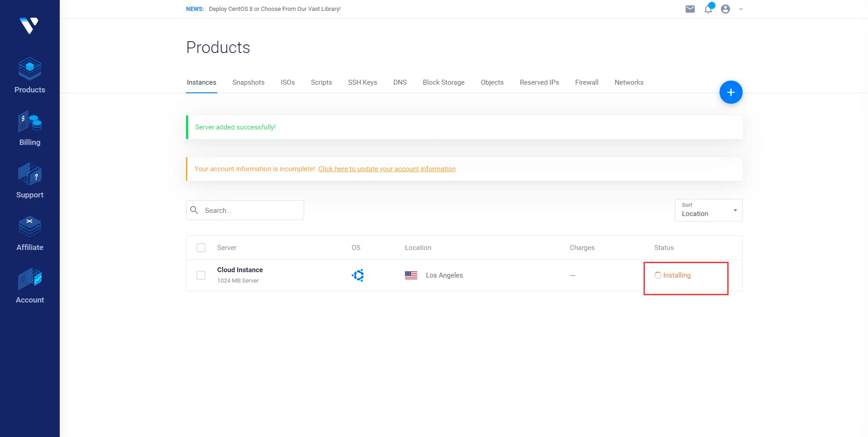868x437 pixels.
Task: Click the user profile avatar icon
Action: pos(725,9)
